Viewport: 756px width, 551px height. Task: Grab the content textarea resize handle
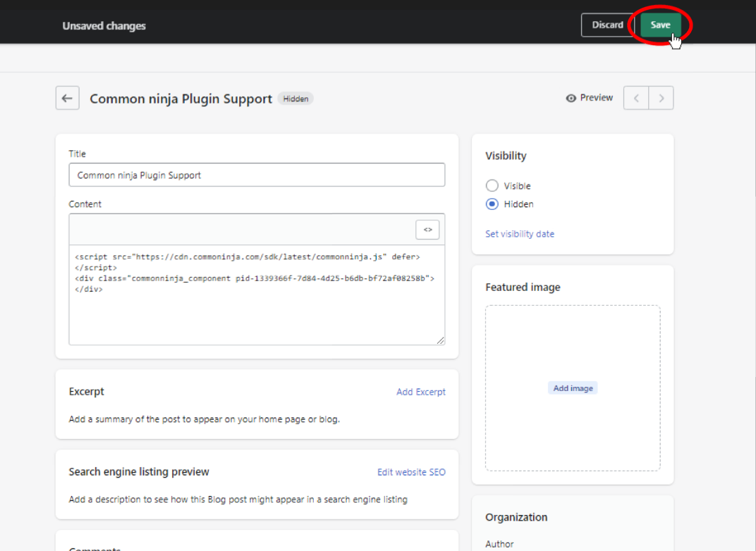coord(440,340)
